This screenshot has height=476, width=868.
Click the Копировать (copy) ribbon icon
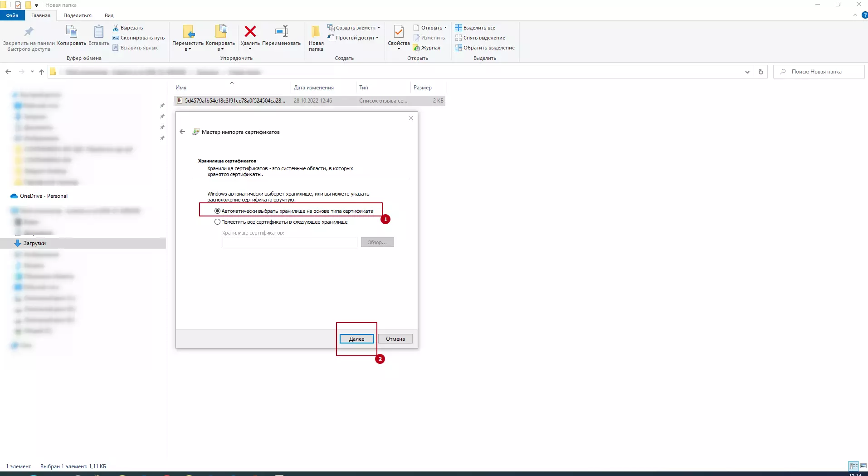click(72, 32)
